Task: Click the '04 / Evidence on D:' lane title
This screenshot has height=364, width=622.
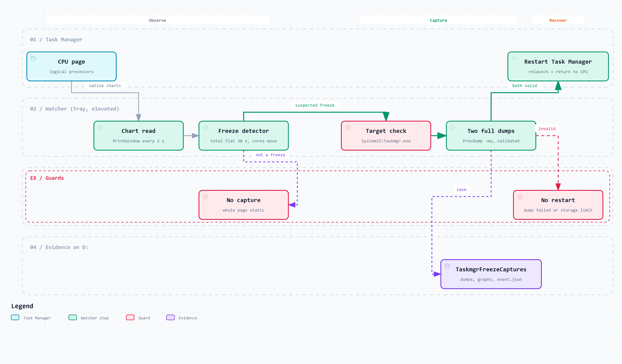Action: pos(59,247)
